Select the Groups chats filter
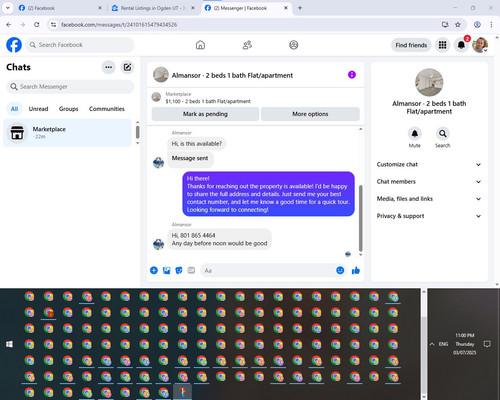The width and height of the screenshot is (500, 400). pyautogui.click(x=69, y=109)
